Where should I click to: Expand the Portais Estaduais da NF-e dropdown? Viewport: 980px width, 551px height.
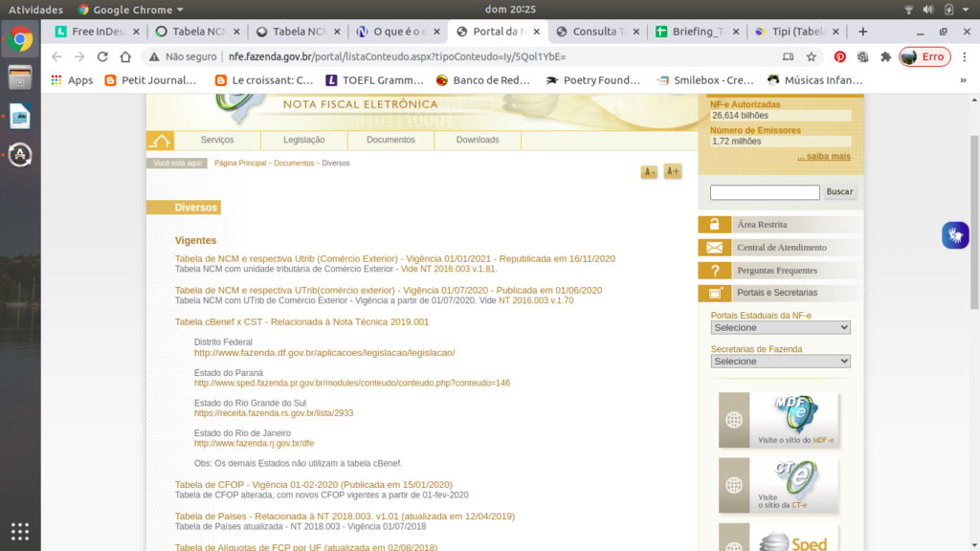pyautogui.click(x=780, y=327)
